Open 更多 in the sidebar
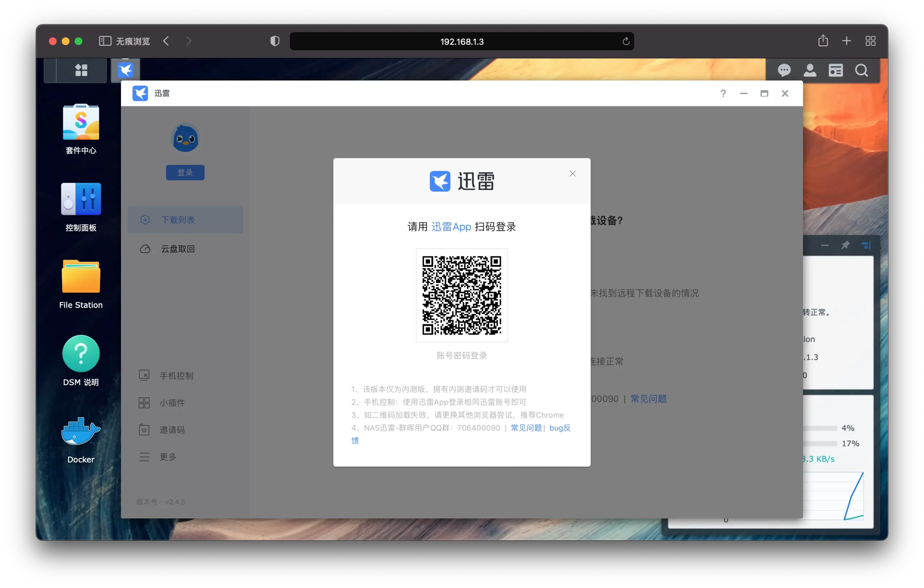The width and height of the screenshot is (924, 588). [158, 456]
